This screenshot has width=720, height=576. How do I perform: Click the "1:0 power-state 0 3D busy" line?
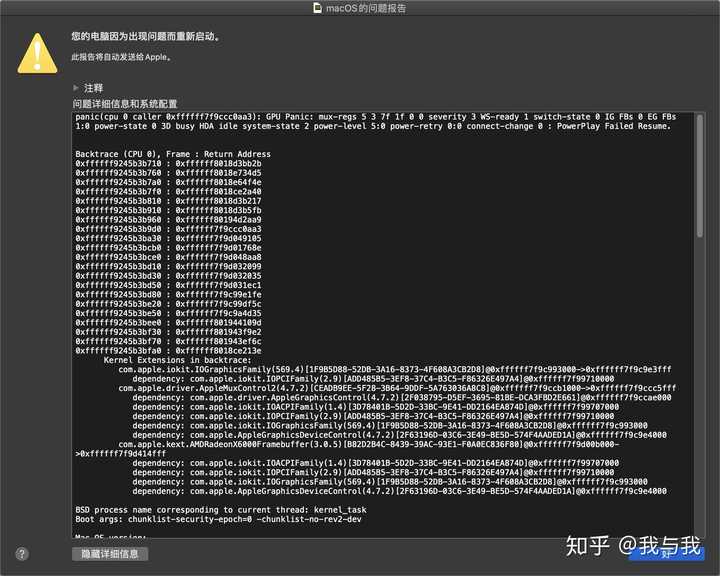click(373, 126)
